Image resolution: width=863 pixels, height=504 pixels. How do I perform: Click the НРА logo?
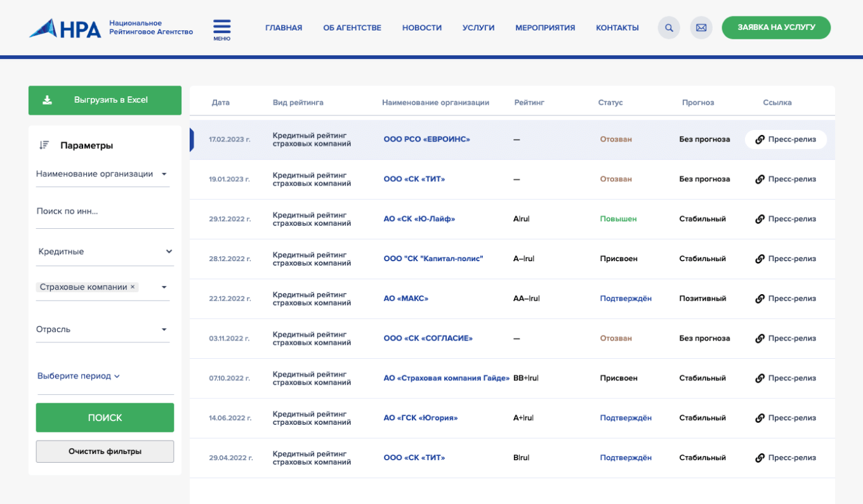(x=65, y=28)
